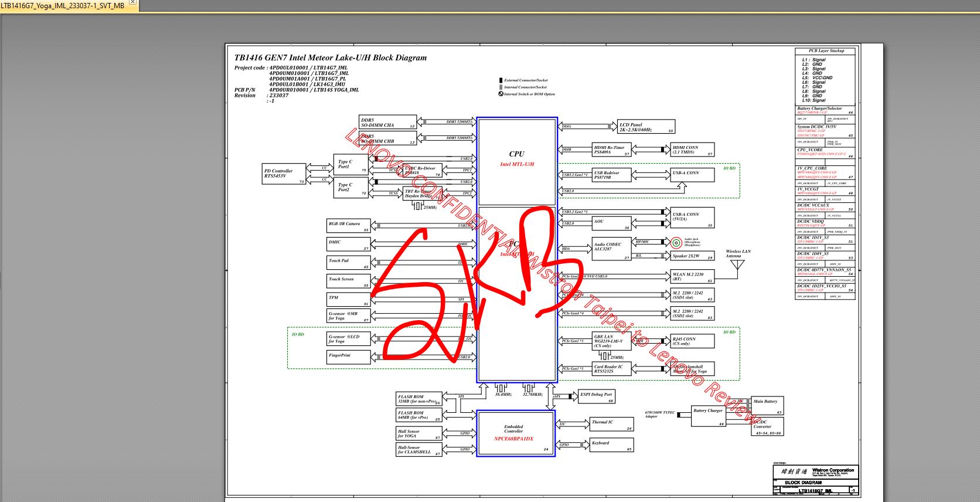Click the "RJ45 CONN" block
Viewport: 980px width, 502px height.
[x=693, y=341]
